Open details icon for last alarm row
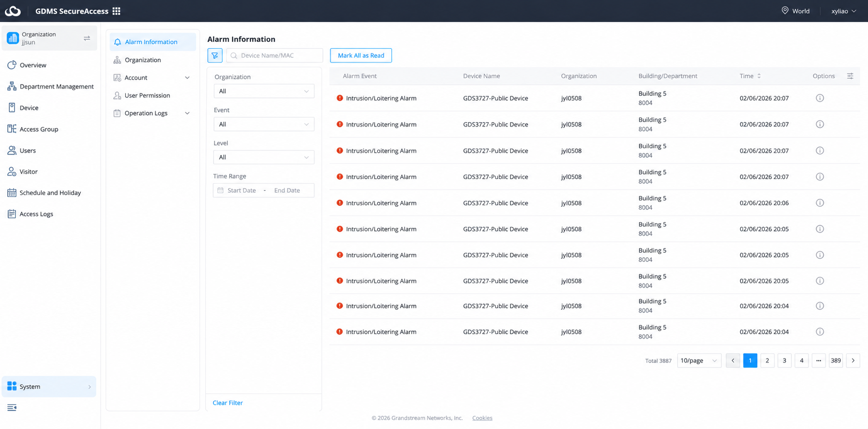Screen dimensions: 868x429 pyautogui.click(x=820, y=332)
